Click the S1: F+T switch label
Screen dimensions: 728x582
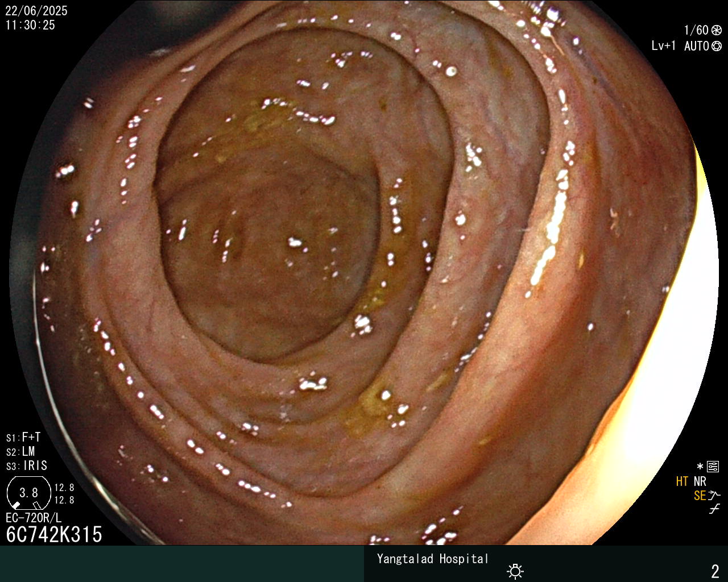23,437
